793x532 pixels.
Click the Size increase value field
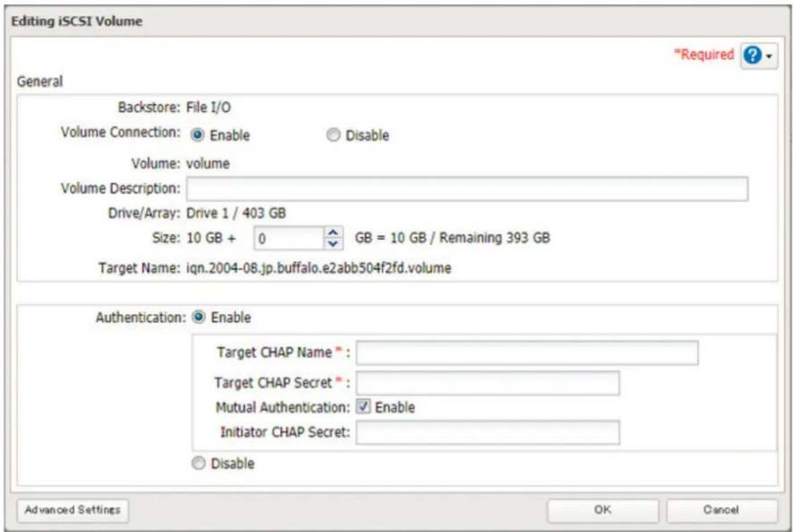[288, 238]
